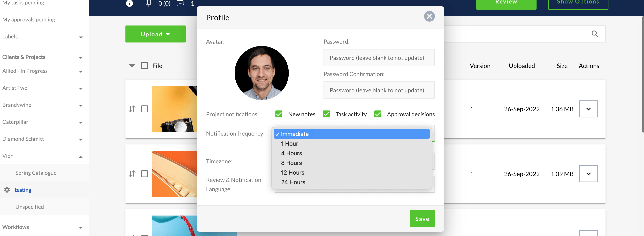Collapse the Vion client

pos(80,157)
